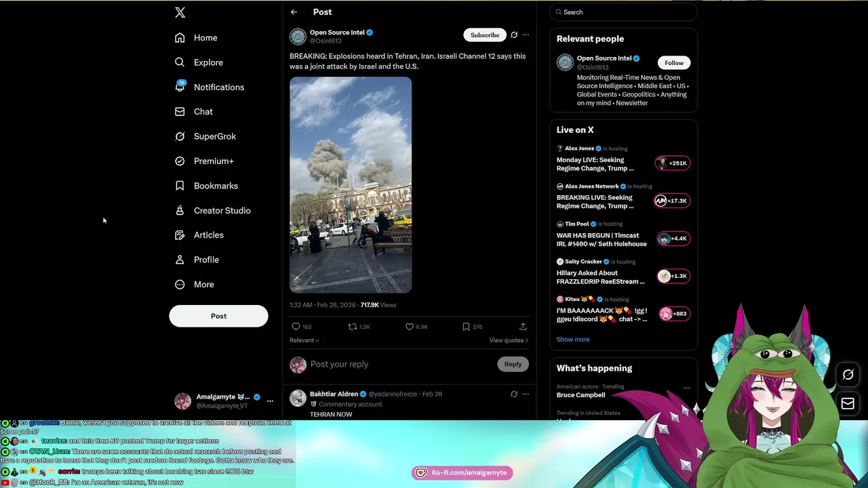Image resolution: width=868 pixels, height=488 pixels.
Task: Expand the Relevant sort dropdown
Action: [304, 340]
